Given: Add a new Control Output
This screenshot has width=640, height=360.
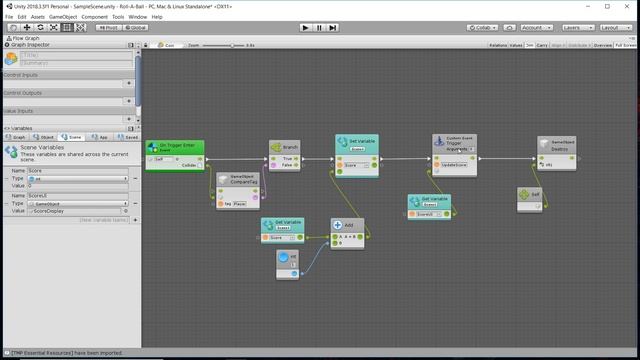Looking at the screenshot, I should pyautogui.click(x=129, y=101).
